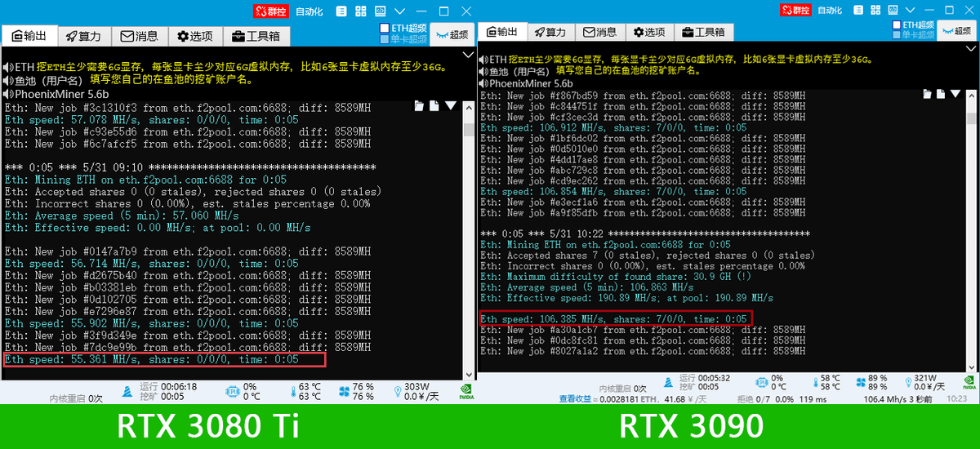Screen dimensions: 980x449
Task: Open the 工具箱 tab in RTX 3080 Ti window
Action: pos(256,36)
